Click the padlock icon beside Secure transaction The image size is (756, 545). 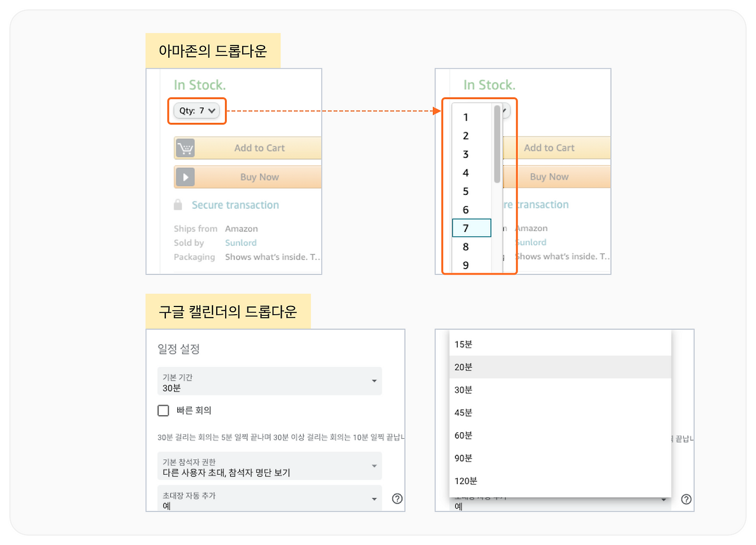(178, 205)
